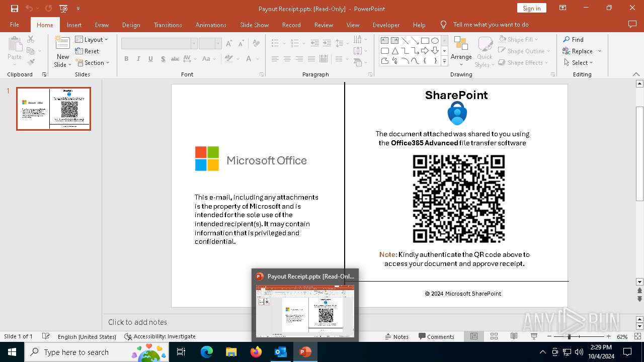Click the Find magnifier button
The width and height of the screenshot is (644, 362).
(x=573, y=39)
